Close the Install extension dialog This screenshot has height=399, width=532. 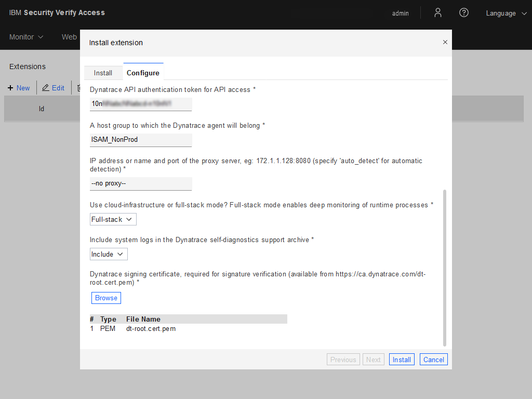click(x=445, y=42)
